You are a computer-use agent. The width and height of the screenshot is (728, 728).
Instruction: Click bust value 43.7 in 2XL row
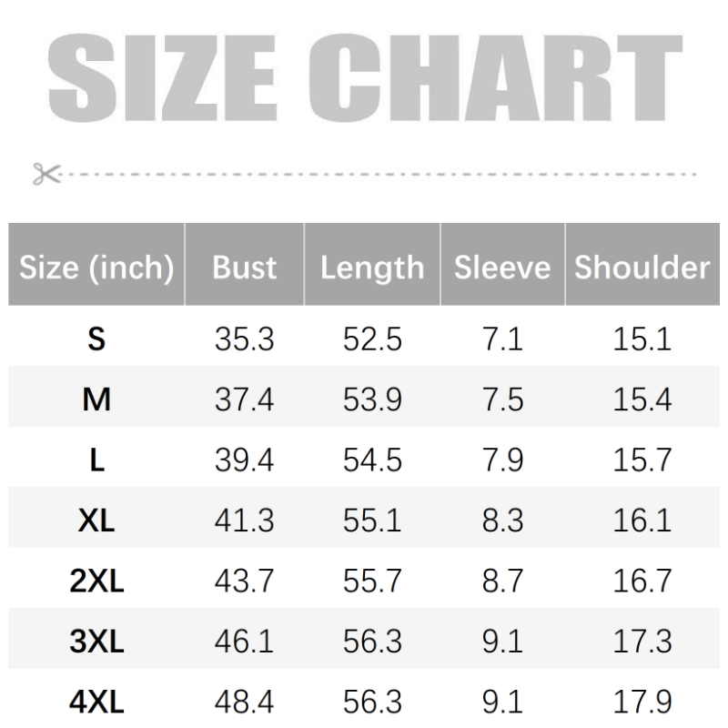click(x=244, y=581)
